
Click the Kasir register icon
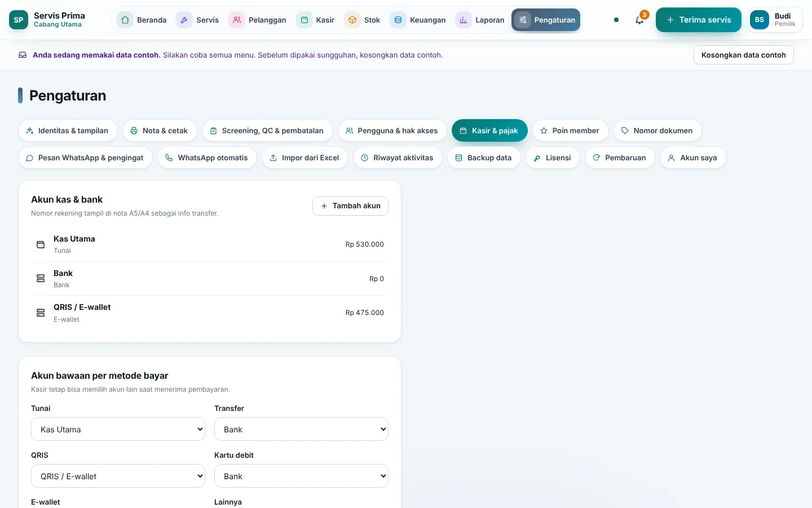[x=304, y=20]
